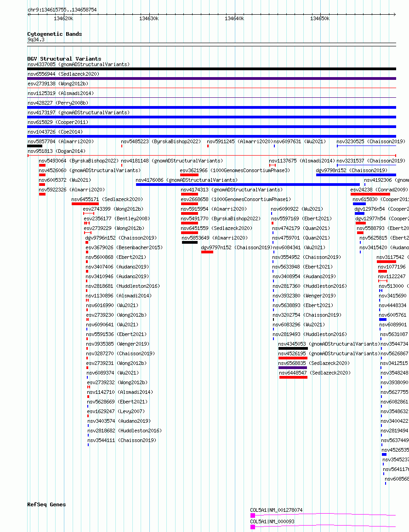
Task: Click variant label nsv4337085 (gnomADStructuralVariants)
Action: click(79, 64)
